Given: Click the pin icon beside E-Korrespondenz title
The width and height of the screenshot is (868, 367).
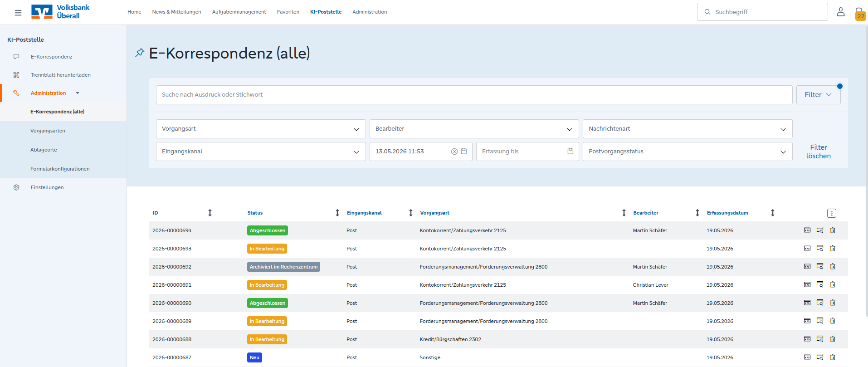Looking at the screenshot, I should [x=140, y=53].
